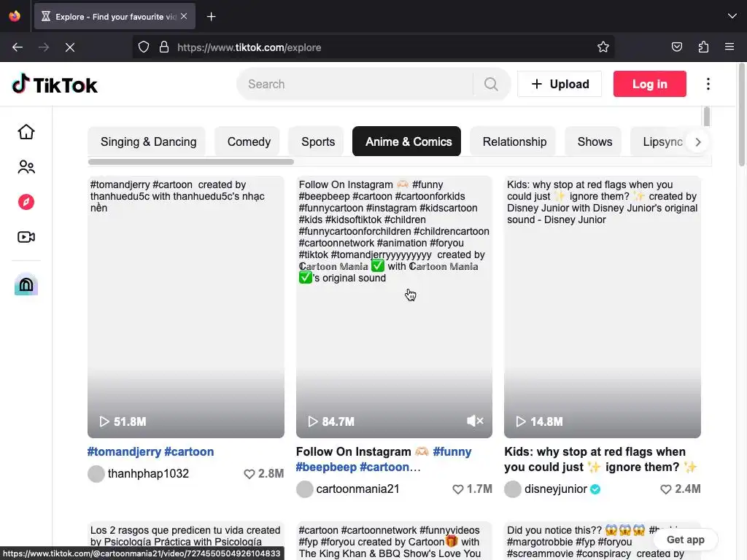Click disneyjunior's avatar image
Viewport: 747px width, 560px height.
click(513, 489)
